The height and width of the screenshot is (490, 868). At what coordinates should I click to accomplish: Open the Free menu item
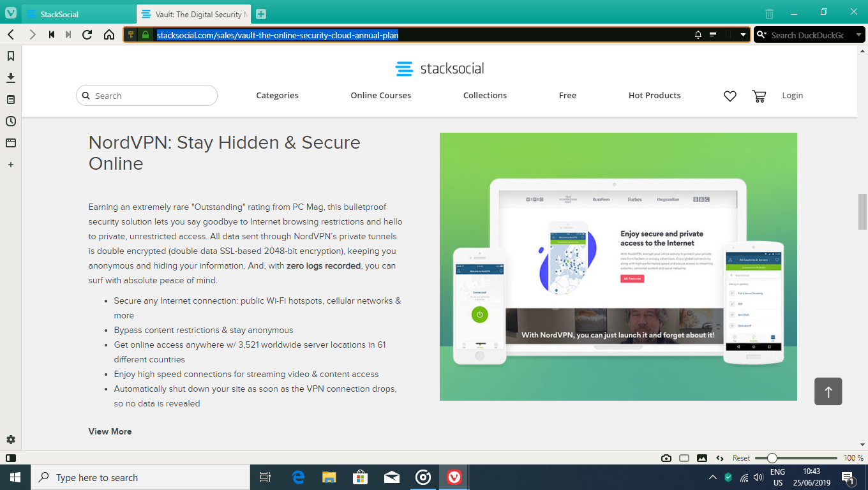click(x=567, y=96)
